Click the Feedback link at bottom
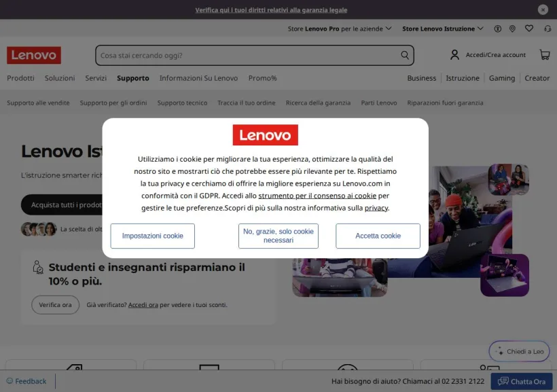This screenshot has width=557, height=392. (31, 381)
